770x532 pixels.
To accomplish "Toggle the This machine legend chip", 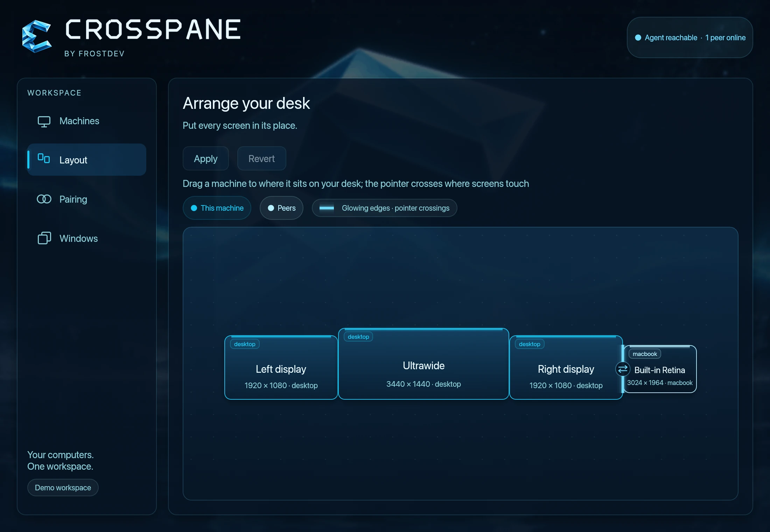I will click(217, 208).
